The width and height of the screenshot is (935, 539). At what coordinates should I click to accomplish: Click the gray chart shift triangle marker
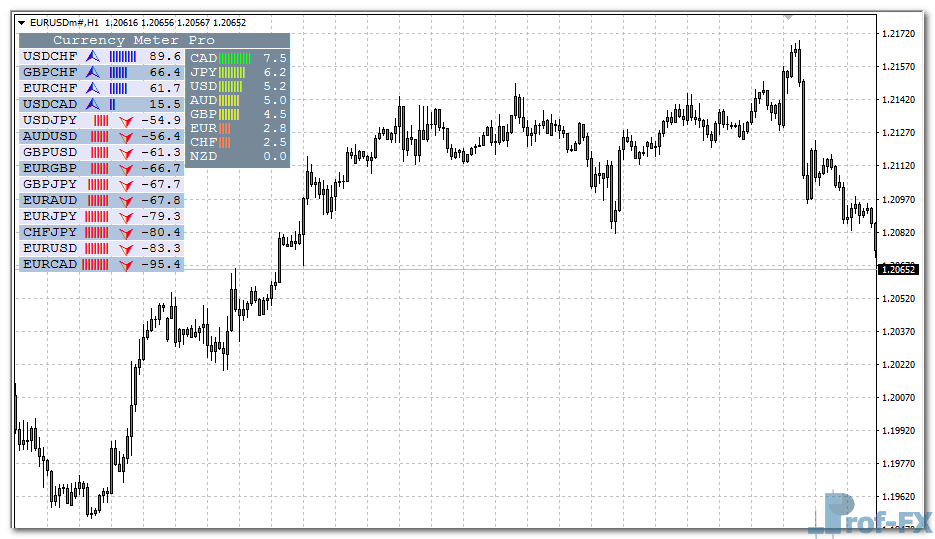[789, 17]
